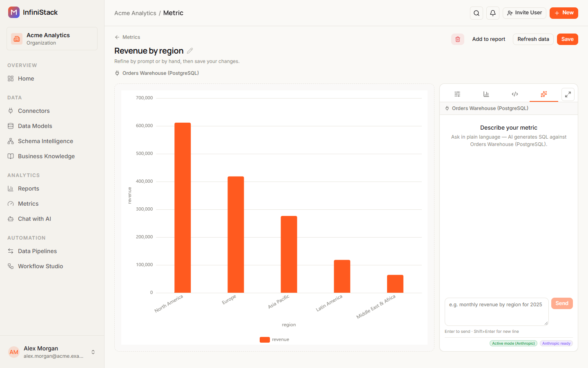Click the Middle East & Africa bar
The width and height of the screenshot is (588, 368).
point(395,284)
